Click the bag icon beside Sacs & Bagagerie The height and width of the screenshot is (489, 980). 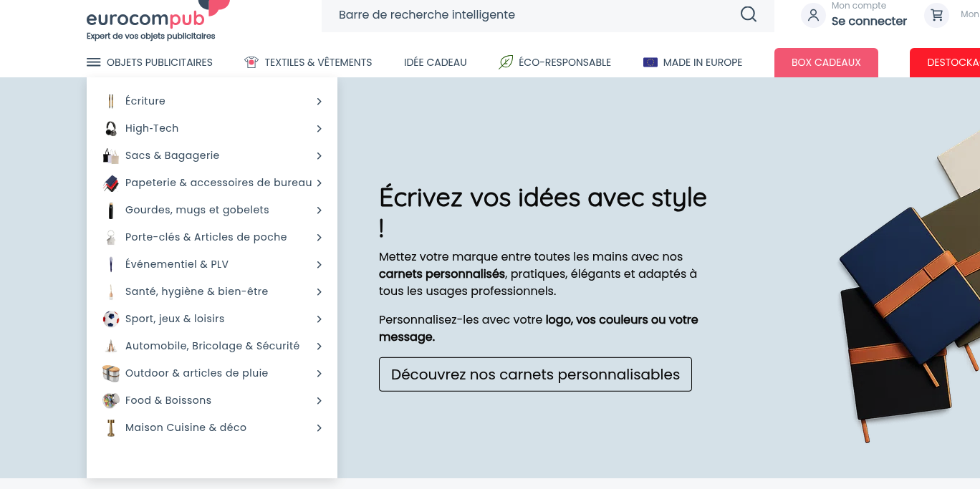[110, 155]
